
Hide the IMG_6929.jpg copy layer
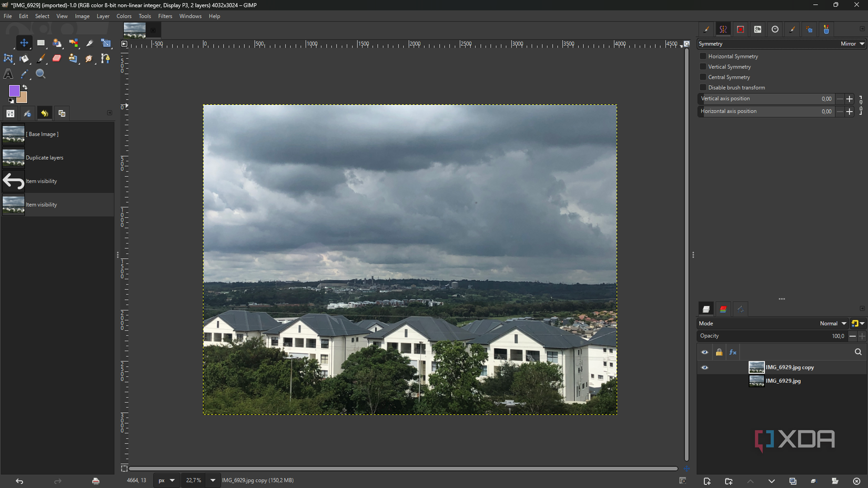[705, 367]
